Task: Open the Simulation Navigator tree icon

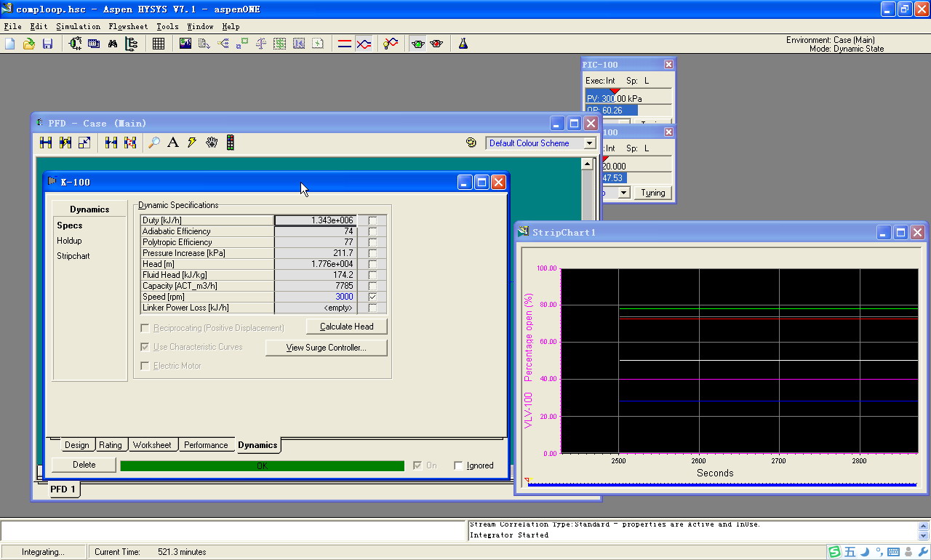Action: click(132, 44)
